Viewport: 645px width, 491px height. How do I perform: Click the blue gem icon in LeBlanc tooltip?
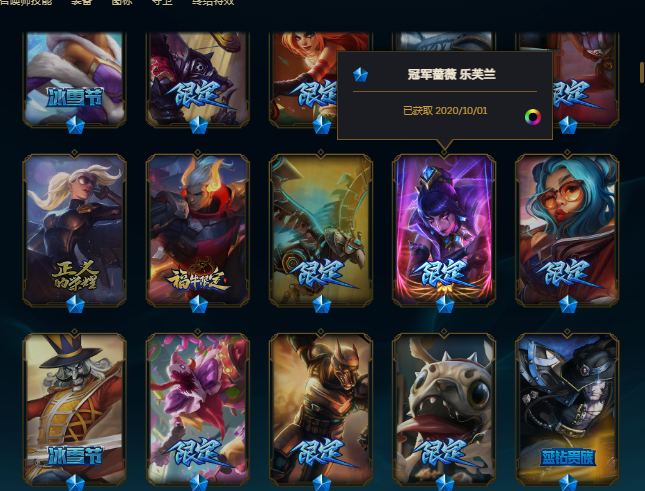[x=360, y=74]
